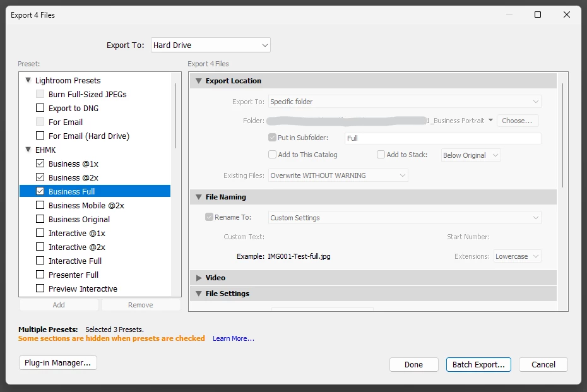Click the Remove preset button
This screenshot has width=587, height=392.
click(141, 305)
